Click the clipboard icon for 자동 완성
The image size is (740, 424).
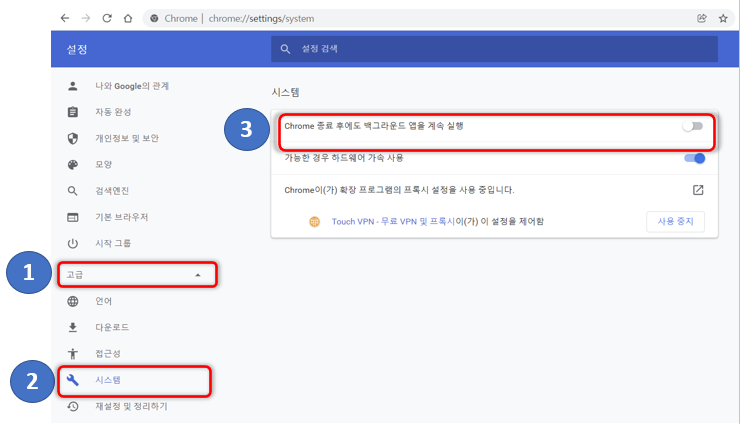[x=73, y=112]
